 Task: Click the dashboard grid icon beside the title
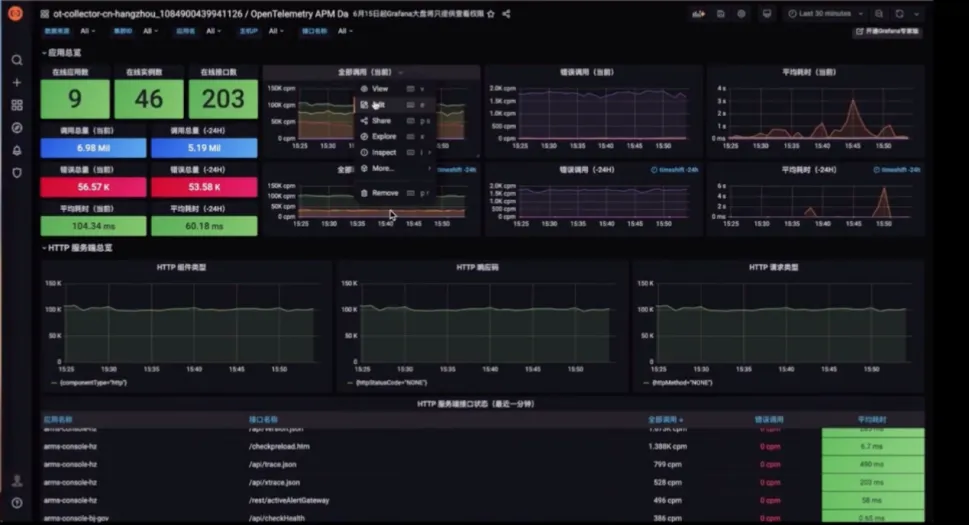44,14
